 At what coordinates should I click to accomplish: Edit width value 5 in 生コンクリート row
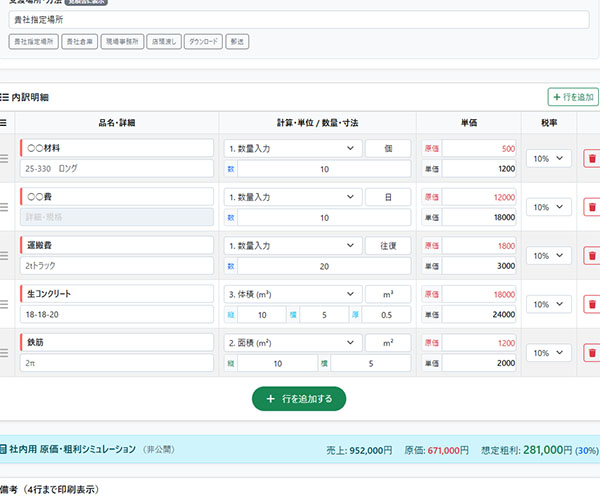[324, 315]
